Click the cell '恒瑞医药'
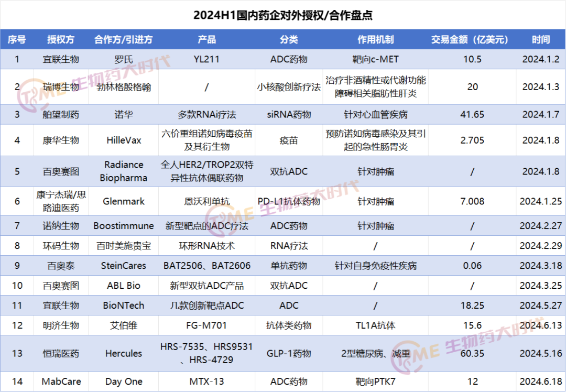The image size is (566, 392). click(61, 353)
